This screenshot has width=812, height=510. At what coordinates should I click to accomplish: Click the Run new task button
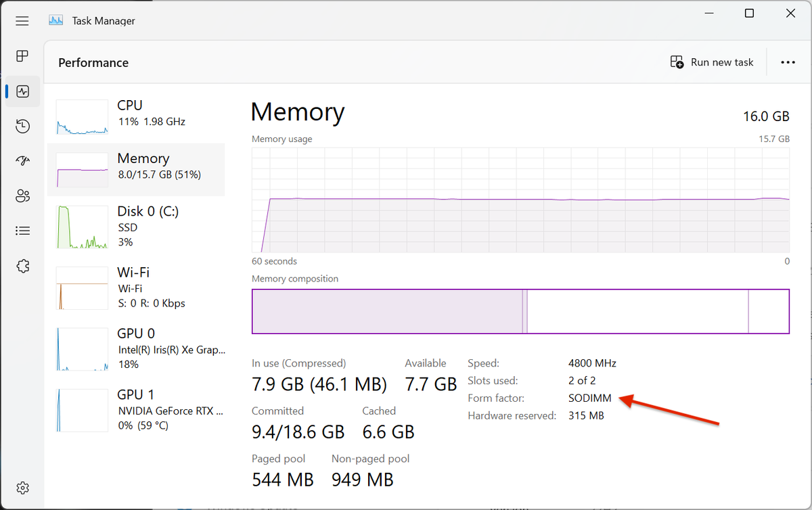point(712,62)
